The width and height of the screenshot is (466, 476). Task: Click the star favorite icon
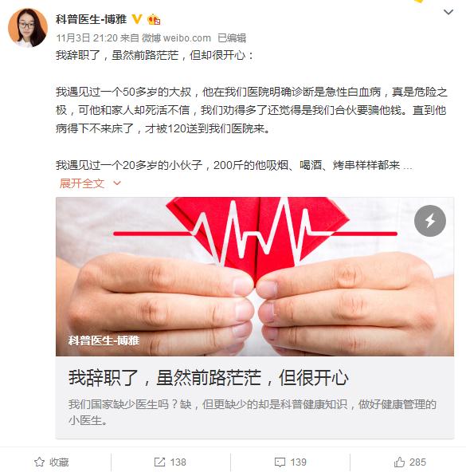pyautogui.click(x=40, y=462)
